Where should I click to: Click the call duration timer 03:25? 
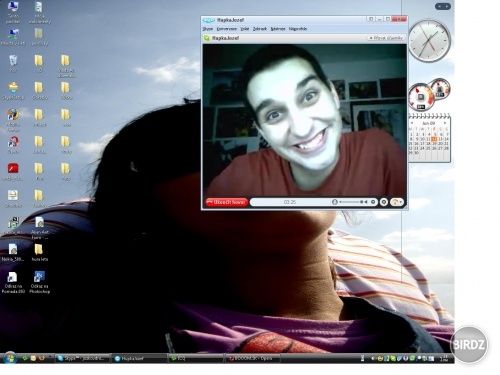point(290,202)
